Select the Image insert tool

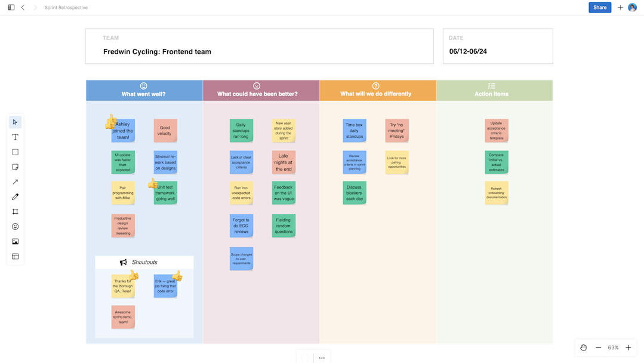[x=15, y=241]
